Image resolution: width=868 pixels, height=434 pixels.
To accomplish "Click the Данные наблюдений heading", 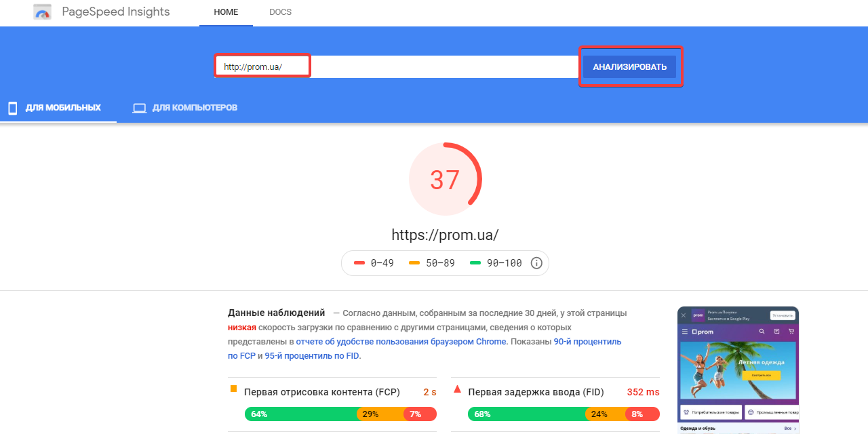I will [x=277, y=313].
